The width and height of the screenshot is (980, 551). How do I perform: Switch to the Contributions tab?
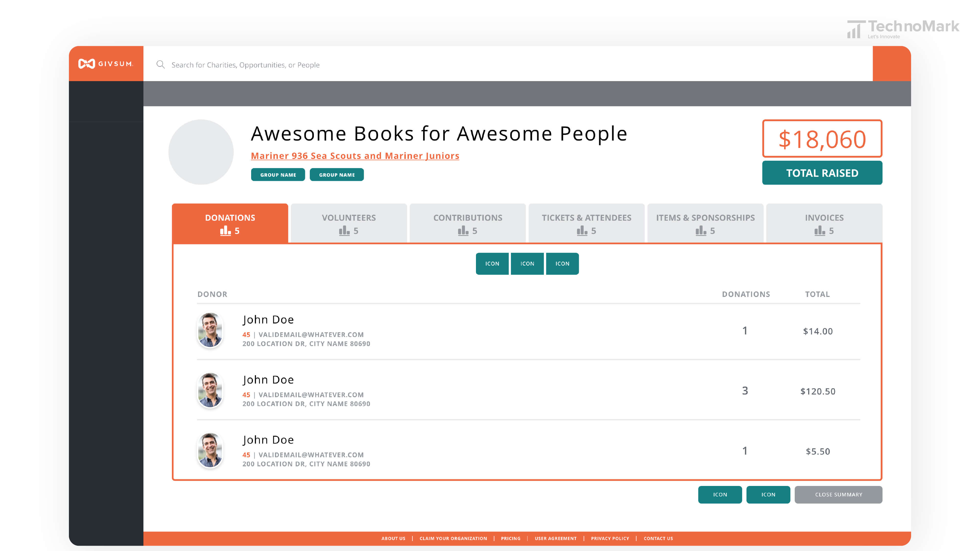[468, 224]
